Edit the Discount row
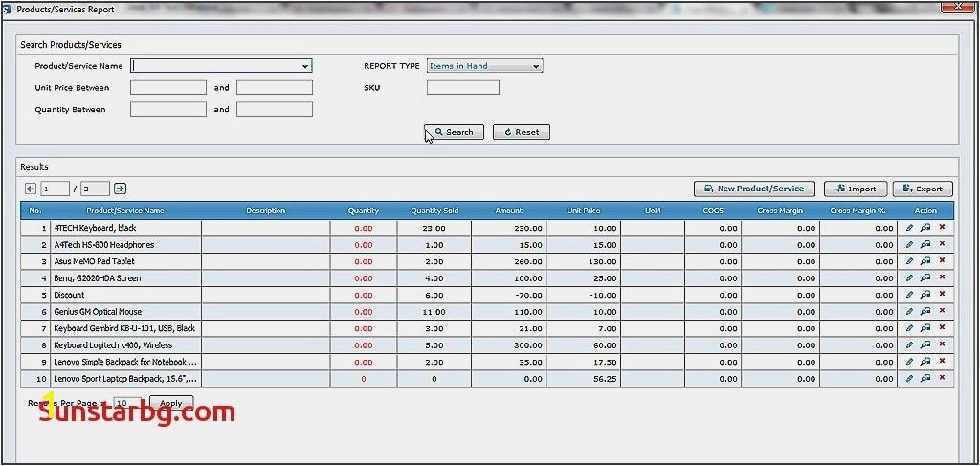Screen dimensions: 980x466 (x=909, y=294)
